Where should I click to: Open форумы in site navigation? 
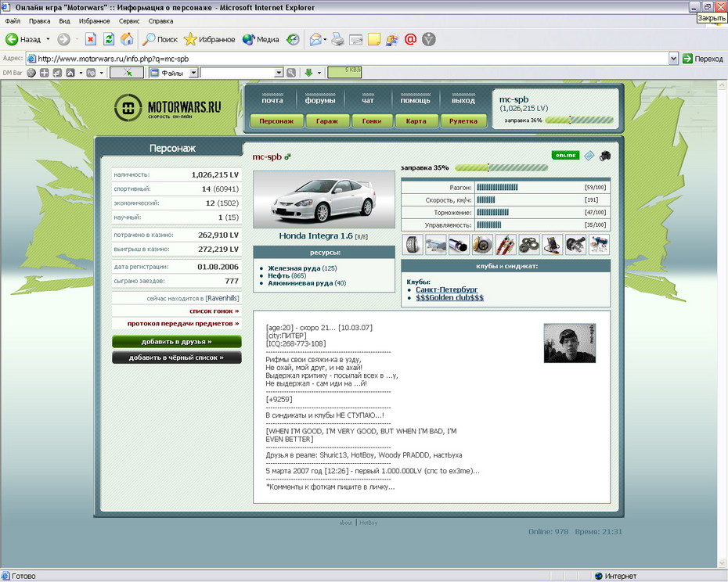pyautogui.click(x=320, y=100)
